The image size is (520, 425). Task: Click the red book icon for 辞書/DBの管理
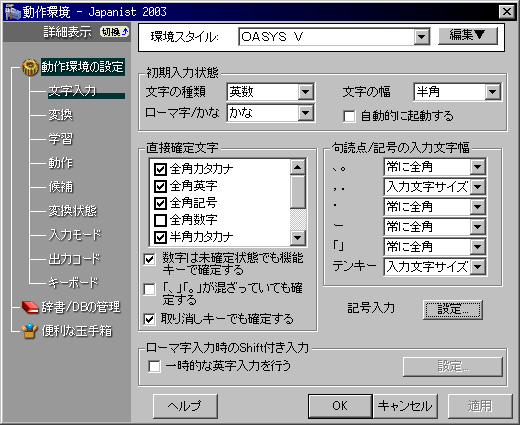tap(30, 307)
